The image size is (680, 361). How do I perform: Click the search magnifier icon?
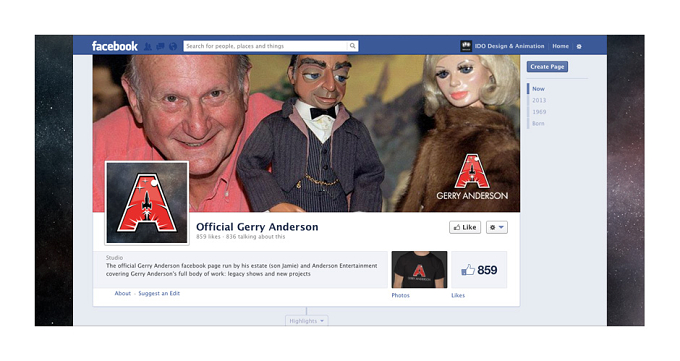coord(353,46)
